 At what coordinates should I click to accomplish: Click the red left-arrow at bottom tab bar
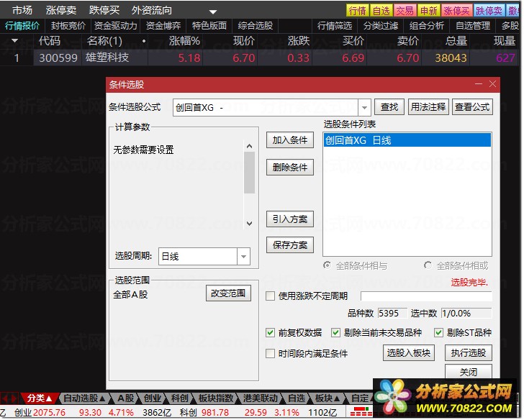[x=5, y=398]
